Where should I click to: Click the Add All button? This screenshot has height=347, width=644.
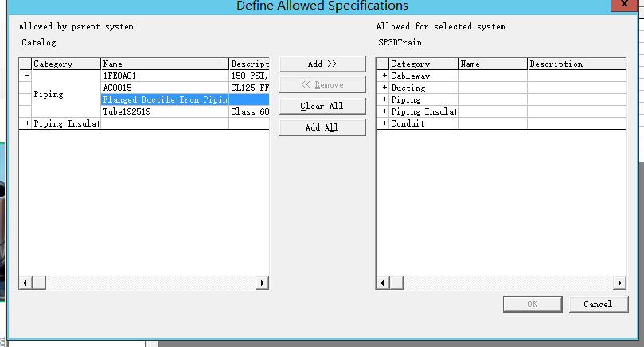[322, 127]
